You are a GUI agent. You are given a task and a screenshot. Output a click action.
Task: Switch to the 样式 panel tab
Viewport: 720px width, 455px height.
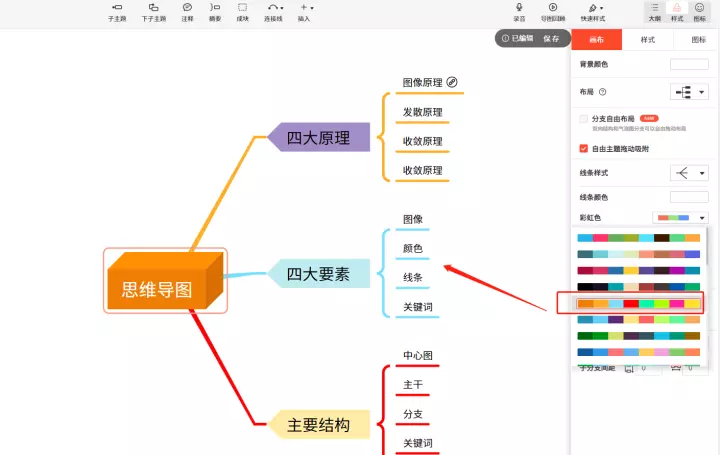click(647, 40)
